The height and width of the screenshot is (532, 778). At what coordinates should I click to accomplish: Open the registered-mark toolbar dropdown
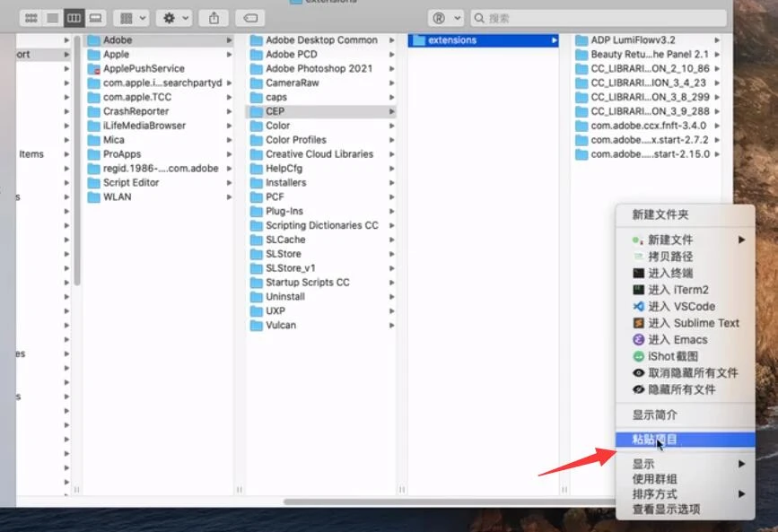click(445, 18)
